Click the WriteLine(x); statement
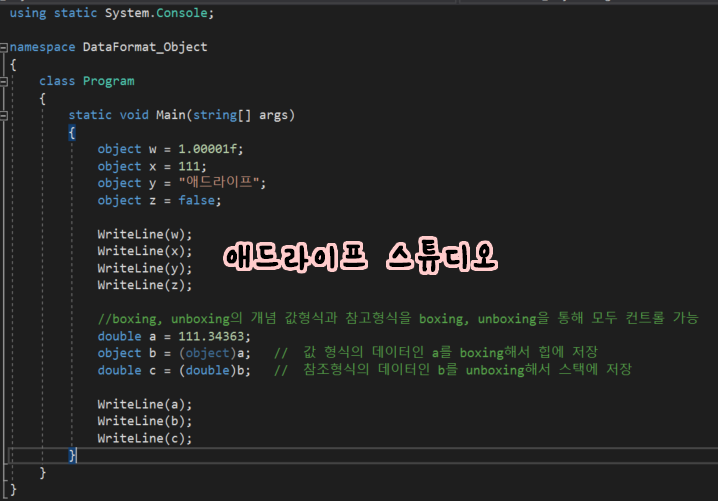The height and width of the screenshot is (501, 718). click(145, 251)
